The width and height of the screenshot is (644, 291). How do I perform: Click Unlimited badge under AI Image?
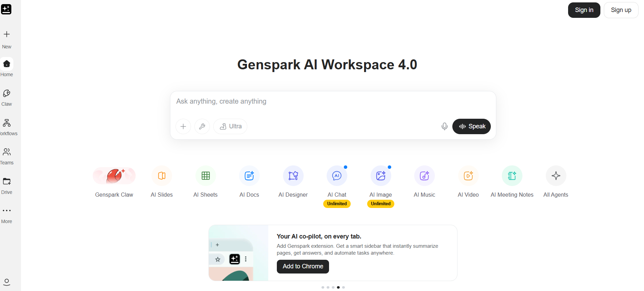[381, 204]
